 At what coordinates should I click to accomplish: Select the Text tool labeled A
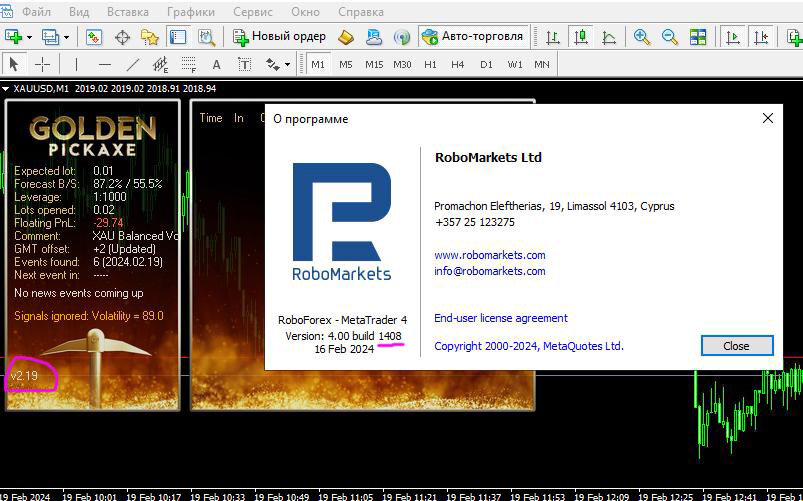[217, 65]
